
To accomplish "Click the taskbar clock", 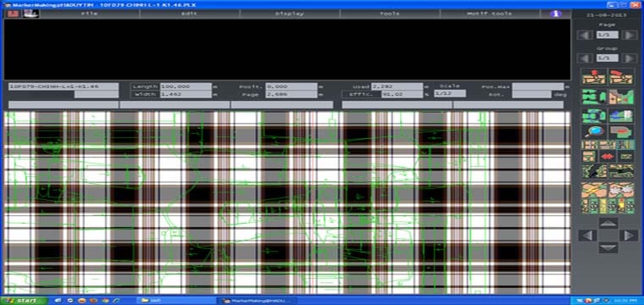I will click(x=625, y=301).
